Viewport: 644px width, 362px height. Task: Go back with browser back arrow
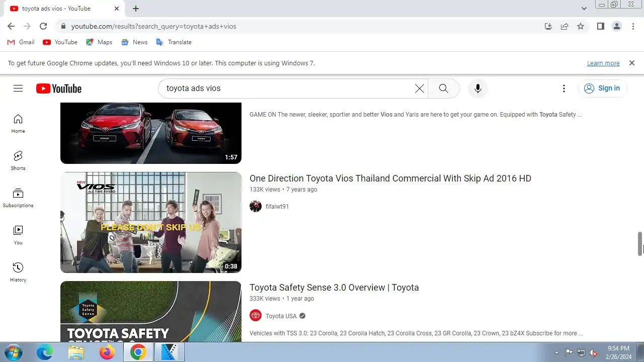[11, 26]
